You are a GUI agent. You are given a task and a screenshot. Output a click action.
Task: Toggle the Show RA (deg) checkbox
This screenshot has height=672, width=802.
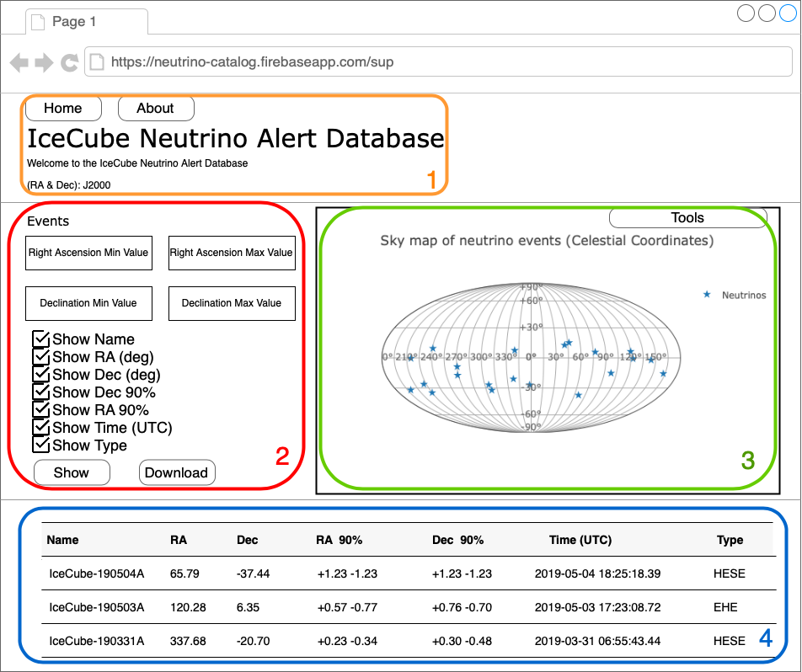point(41,357)
